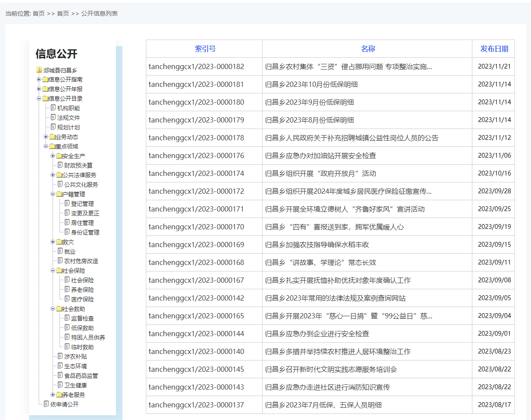
Task: Click the document icon beside 规划计划
Action: tap(53, 127)
